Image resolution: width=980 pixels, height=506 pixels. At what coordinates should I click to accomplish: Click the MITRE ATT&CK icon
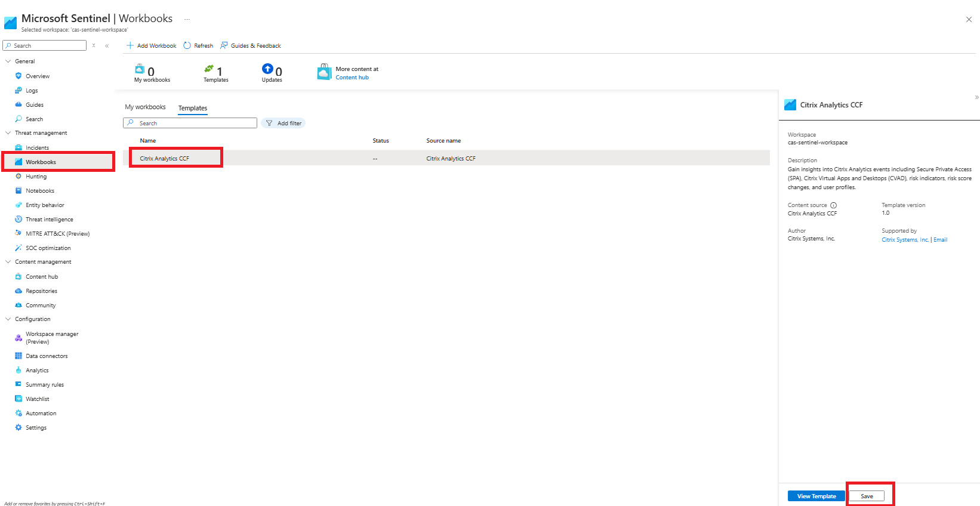19,233
